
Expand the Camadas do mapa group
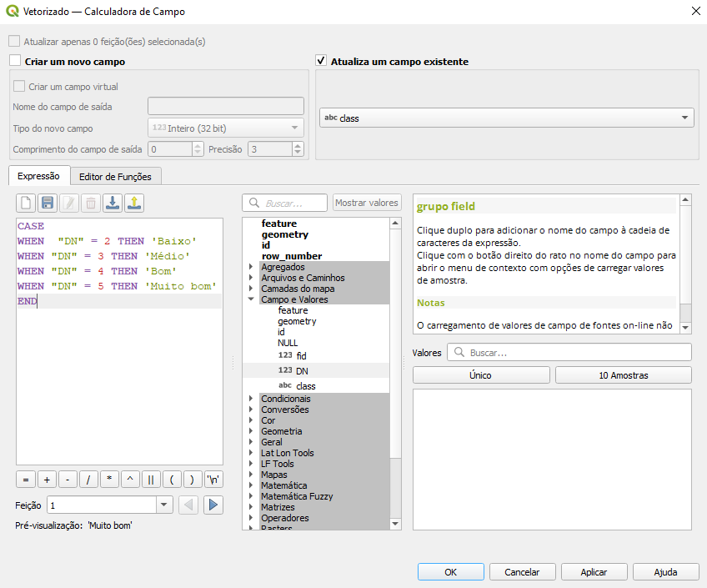click(x=251, y=288)
